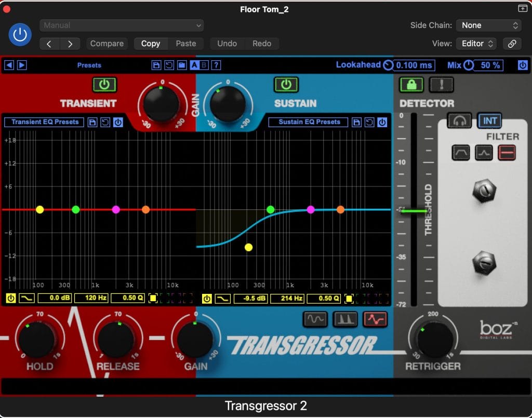Open the Side Chain dropdown

[488, 25]
